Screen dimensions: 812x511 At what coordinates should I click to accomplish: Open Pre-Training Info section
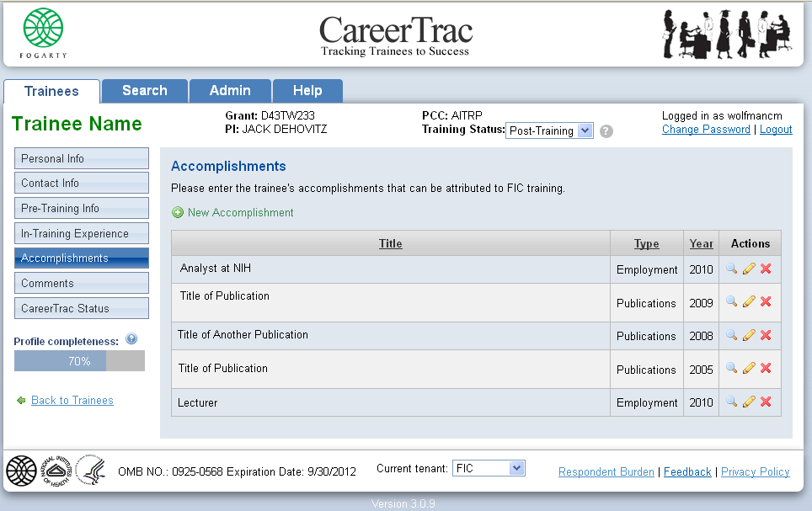pyautogui.click(x=82, y=208)
